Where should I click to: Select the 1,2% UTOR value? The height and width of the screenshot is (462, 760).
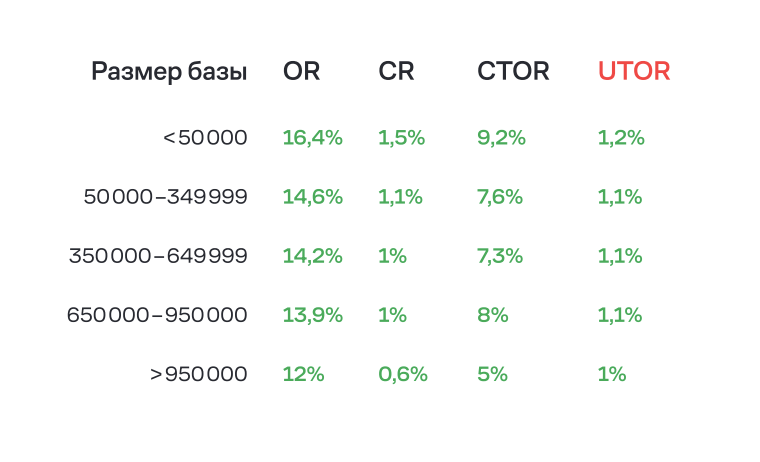621,138
